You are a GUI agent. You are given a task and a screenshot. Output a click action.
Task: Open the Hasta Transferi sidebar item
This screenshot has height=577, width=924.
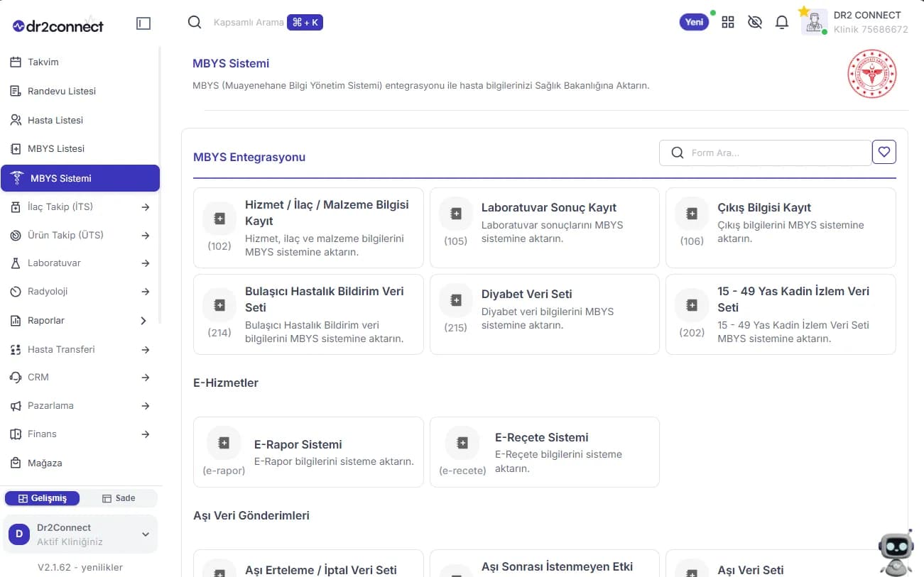pos(80,349)
